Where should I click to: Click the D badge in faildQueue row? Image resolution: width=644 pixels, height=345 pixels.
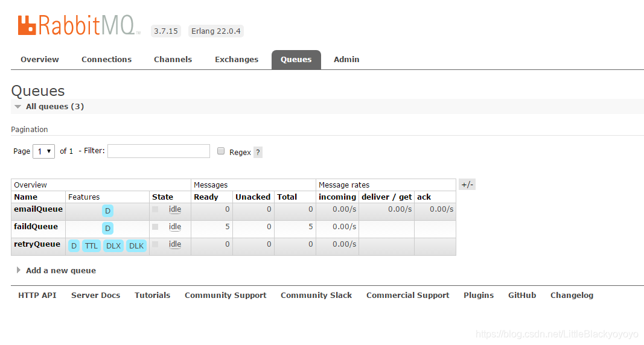107,229
